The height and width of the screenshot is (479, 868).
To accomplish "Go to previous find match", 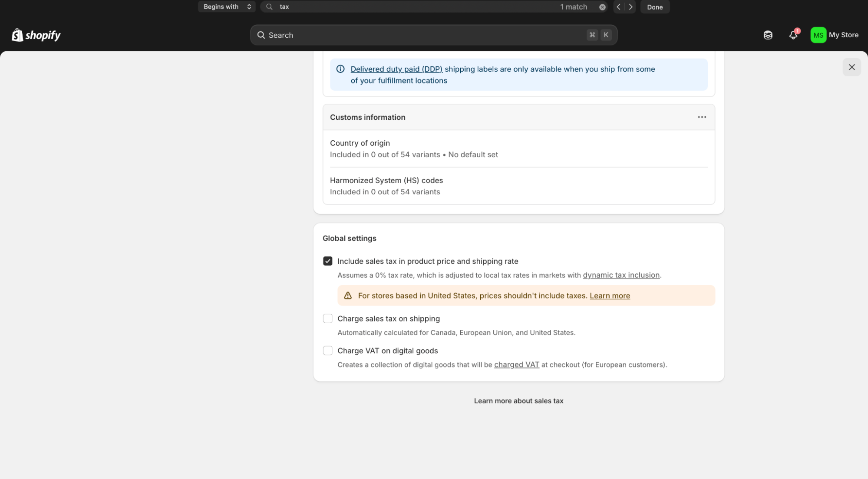I will [618, 7].
